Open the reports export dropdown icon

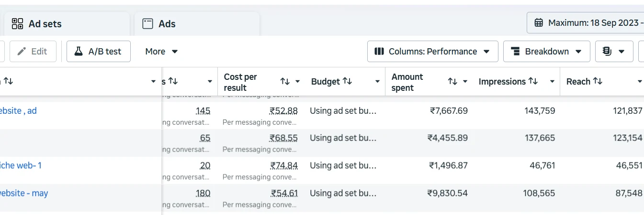[x=614, y=51]
